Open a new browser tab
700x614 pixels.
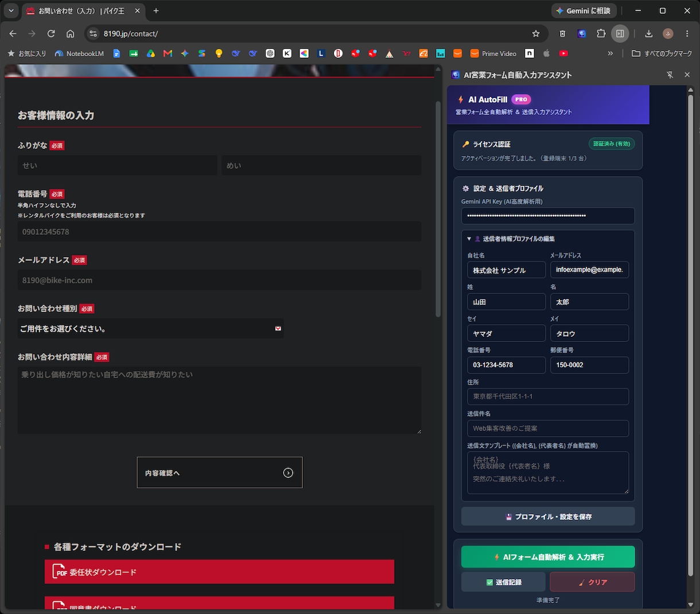(156, 11)
